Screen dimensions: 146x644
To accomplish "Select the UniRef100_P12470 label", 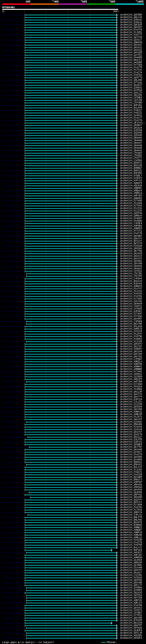I will coord(131,334).
